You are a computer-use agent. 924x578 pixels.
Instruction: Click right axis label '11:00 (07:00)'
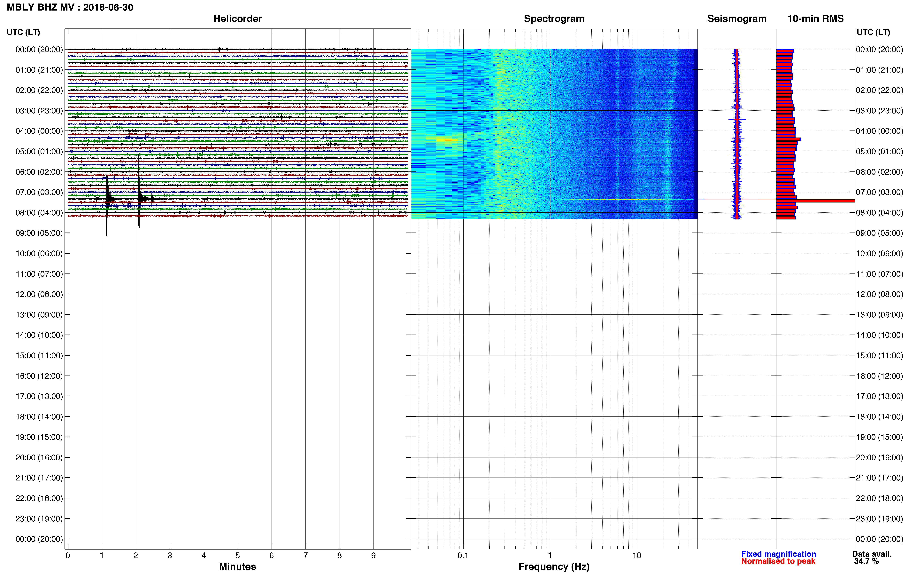pyautogui.click(x=879, y=274)
